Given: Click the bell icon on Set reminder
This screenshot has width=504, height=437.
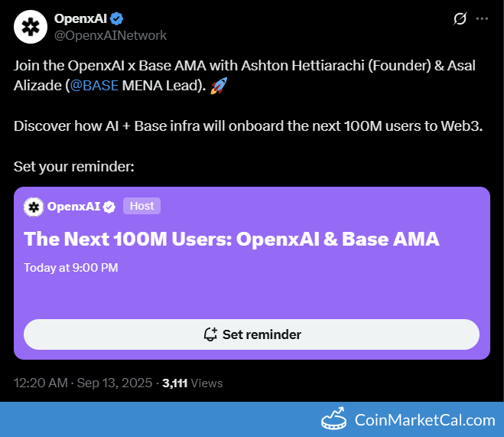Looking at the screenshot, I should [210, 334].
